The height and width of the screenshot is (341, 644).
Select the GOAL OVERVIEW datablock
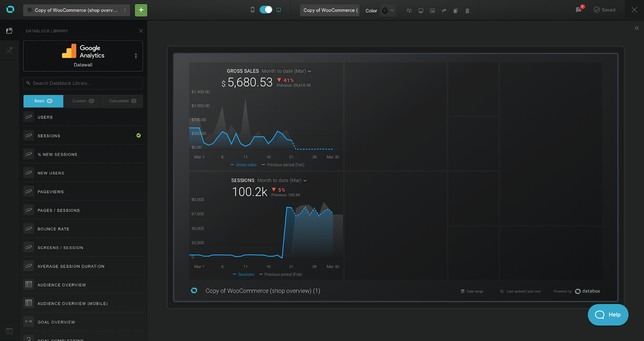(83, 322)
